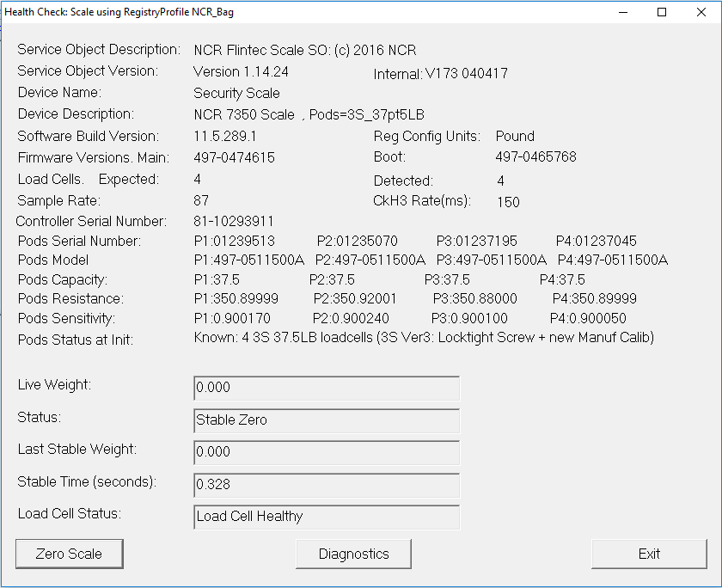This screenshot has width=722, height=588.
Task: Open the Diagnostics dialog
Action: click(x=353, y=554)
